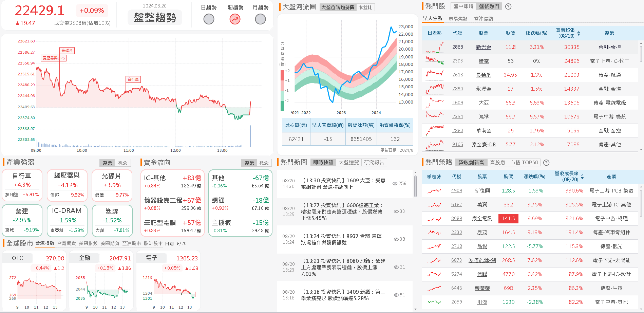Switch to 盤中即時 toggle in hot stocks
The image size is (644, 313).
point(463,6)
